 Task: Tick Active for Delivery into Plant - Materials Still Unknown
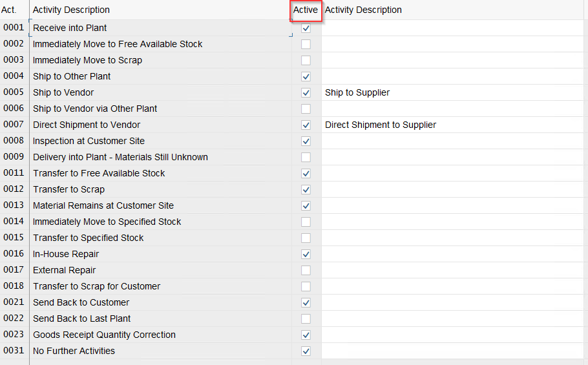pyautogui.click(x=306, y=158)
